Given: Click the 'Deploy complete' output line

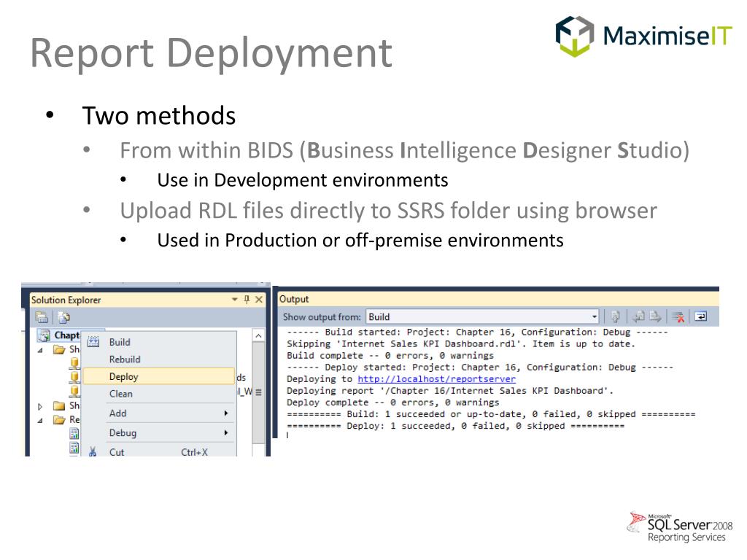Looking at the screenshot, I should click(x=393, y=402).
